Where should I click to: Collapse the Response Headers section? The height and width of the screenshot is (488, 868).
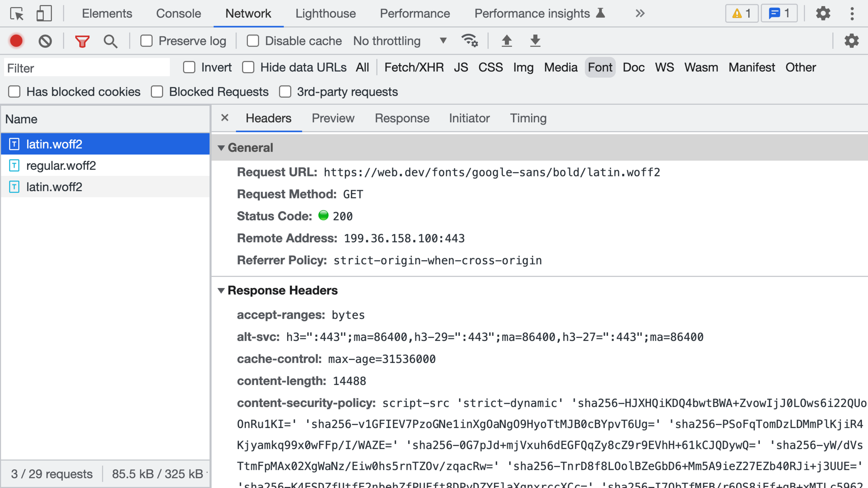point(221,290)
